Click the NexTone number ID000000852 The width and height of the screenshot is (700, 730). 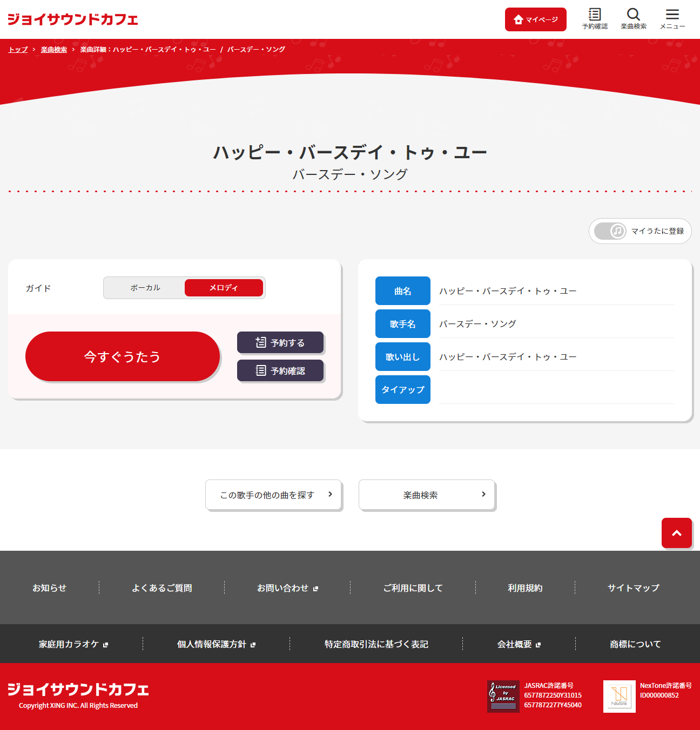pos(659,695)
